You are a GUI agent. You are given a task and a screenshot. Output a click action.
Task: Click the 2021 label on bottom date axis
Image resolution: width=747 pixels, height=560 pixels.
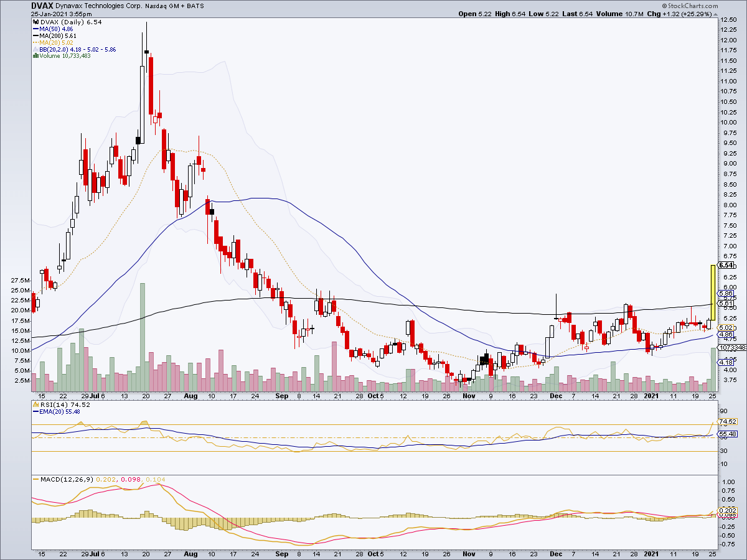point(651,553)
